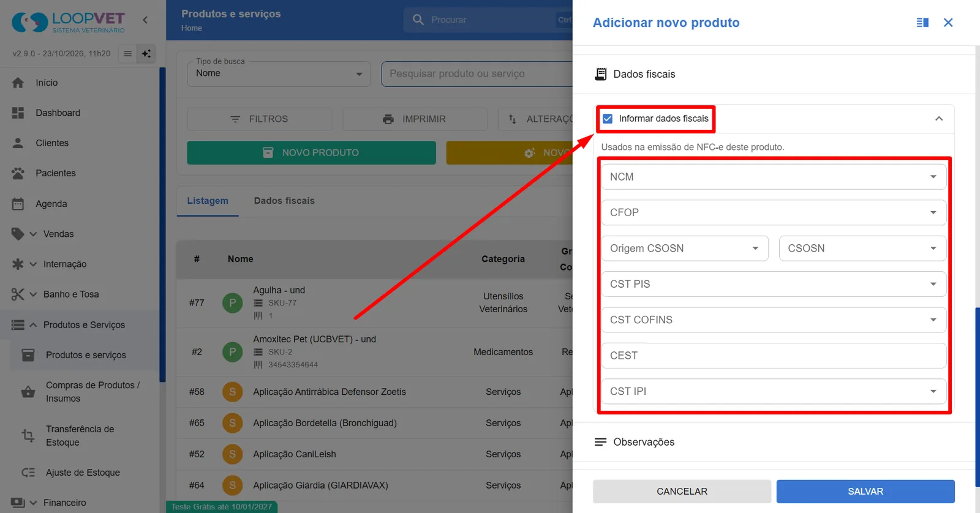The width and height of the screenshot is (980, 513).
Task: Open the hamburger menu beside version text
Action: [x=127, y=54]
